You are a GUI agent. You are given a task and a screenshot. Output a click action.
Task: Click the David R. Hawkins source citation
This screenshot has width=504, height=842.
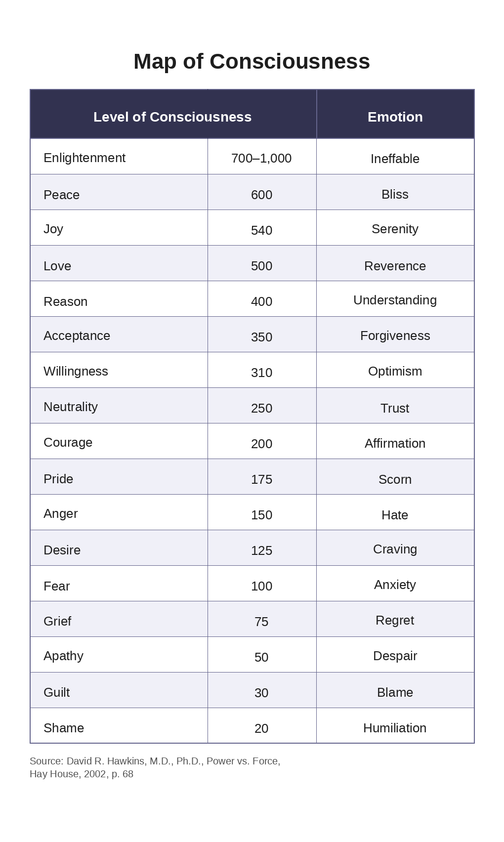tap(155, 767)
